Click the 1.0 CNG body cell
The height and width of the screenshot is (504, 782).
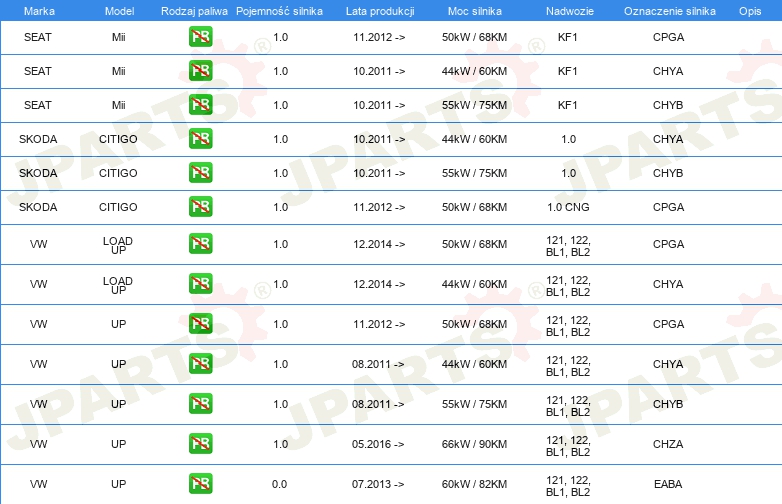pyautogui.click(x=568, y=207)
